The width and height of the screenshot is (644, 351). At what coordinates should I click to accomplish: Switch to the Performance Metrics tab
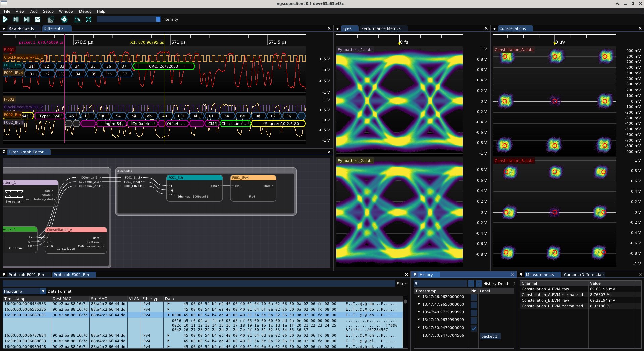click(x=381, y=28)
